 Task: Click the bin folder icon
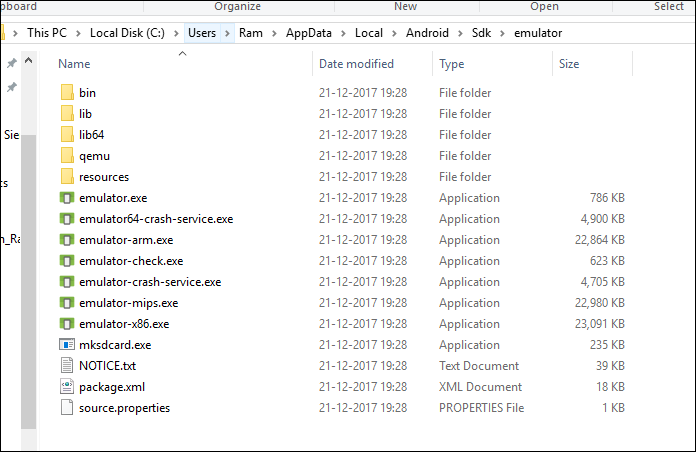tap(67, 93)
